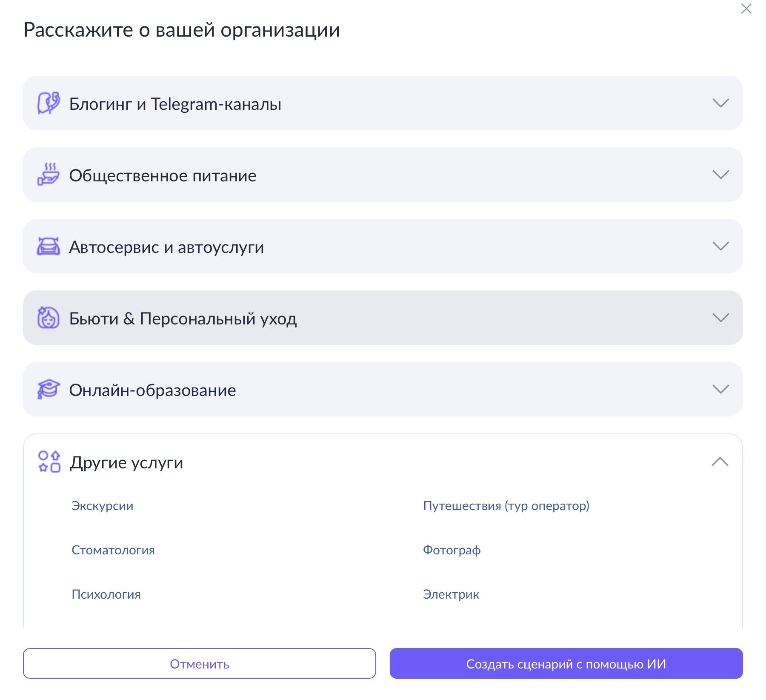The height and width of the screenshot is (700, 766).
Task: Choose the Фотограф service
Action: tap(452, 550)
